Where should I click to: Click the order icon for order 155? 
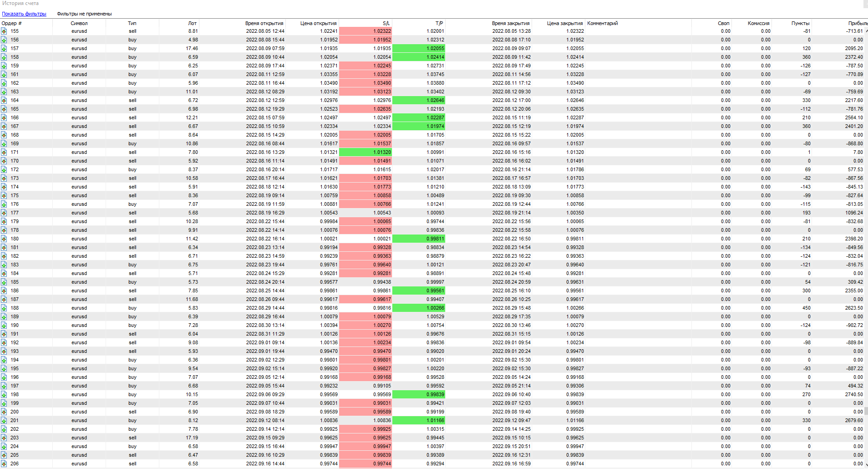(x=4, y=31)
